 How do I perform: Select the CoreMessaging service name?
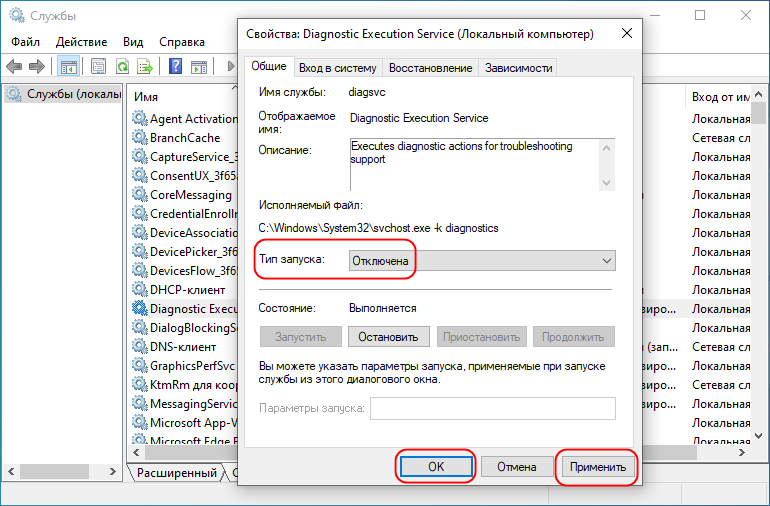191,195
